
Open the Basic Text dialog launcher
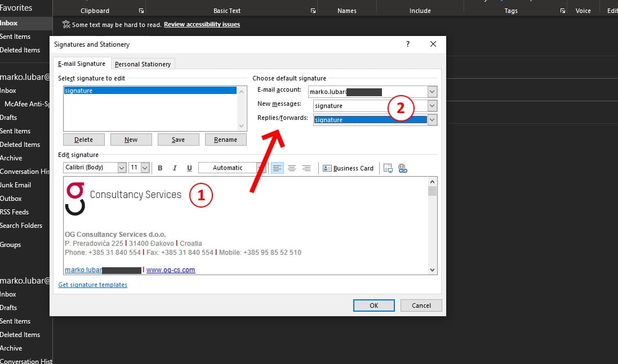pyautogui.click(x=313, y=10)
